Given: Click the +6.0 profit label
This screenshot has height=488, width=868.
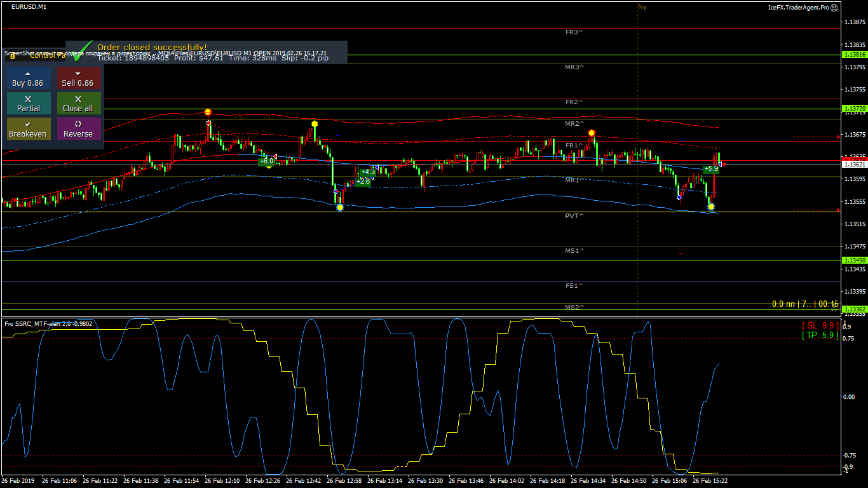Looking at the screenshot, I should click(266, 161).
